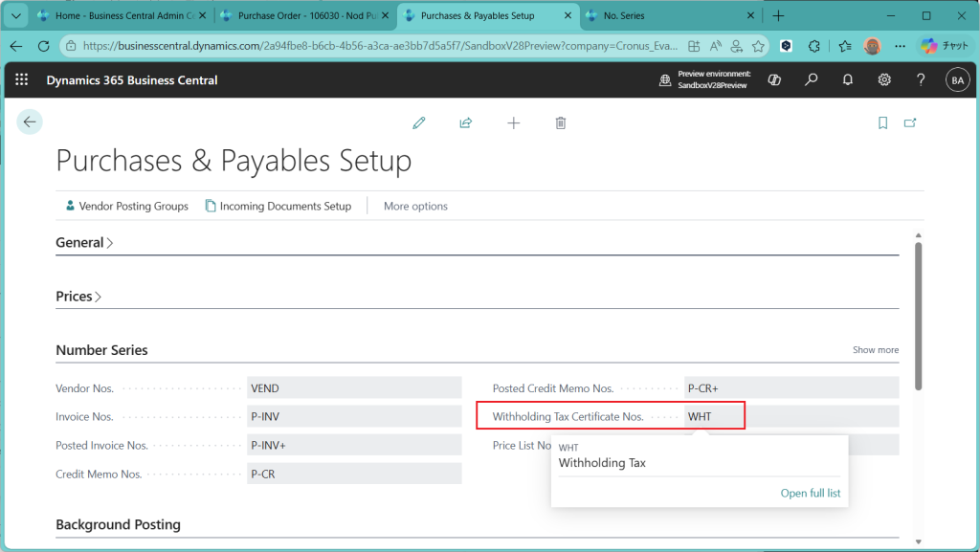This screenshot has width=980, height=552.
Task: Click the plus new record icon
Action: point(513,122)
